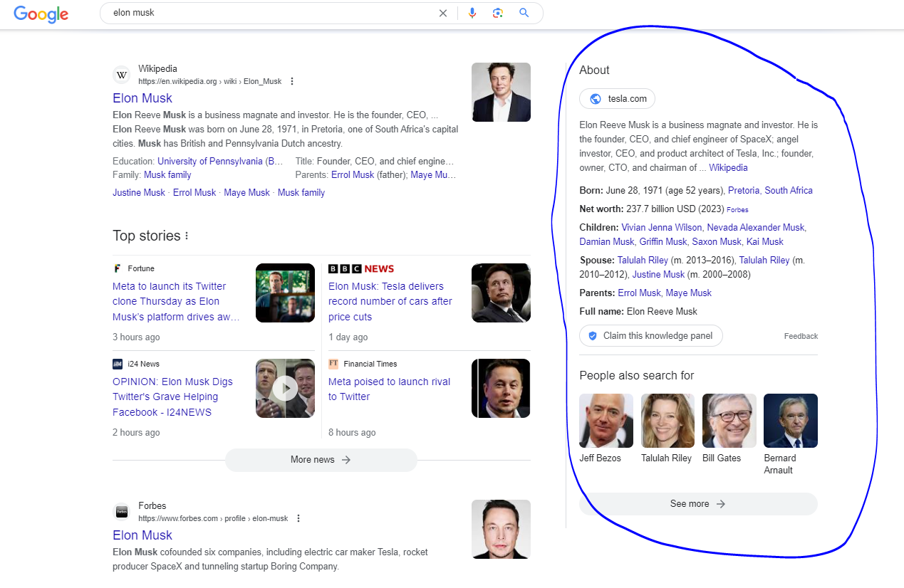Click the Forbes favicon icon
The image size is (904, 588).
point(122,512)
